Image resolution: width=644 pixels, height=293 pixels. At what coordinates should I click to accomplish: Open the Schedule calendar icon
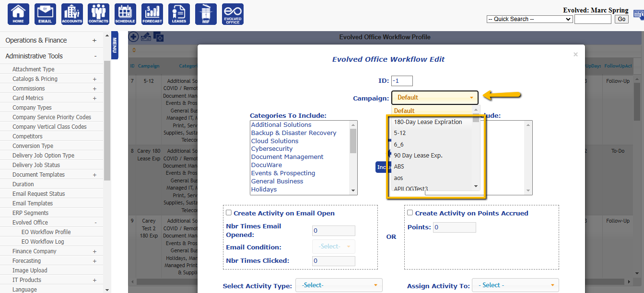click(x=125, y=14)
